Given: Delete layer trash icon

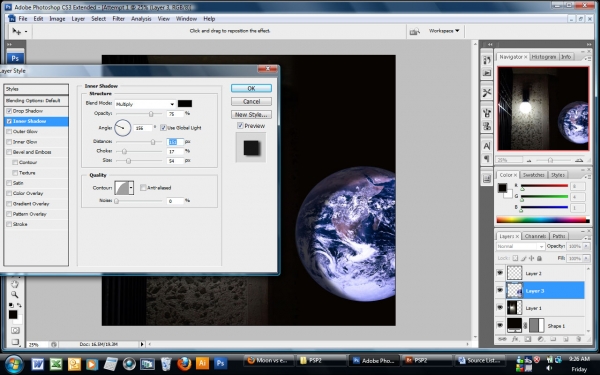Looking at the screenshot, I should click(578, 339).
